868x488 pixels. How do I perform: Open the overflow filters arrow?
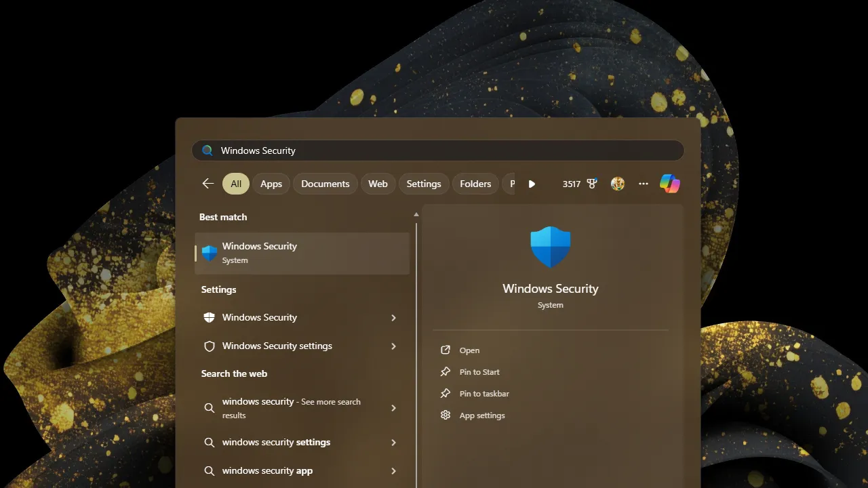coord(532,183)
